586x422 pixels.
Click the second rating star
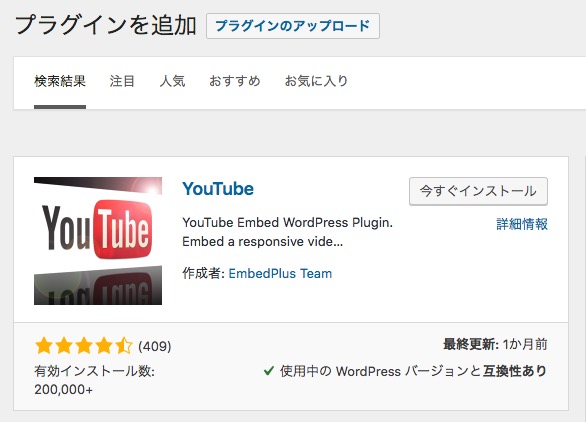tap(64, 346)
